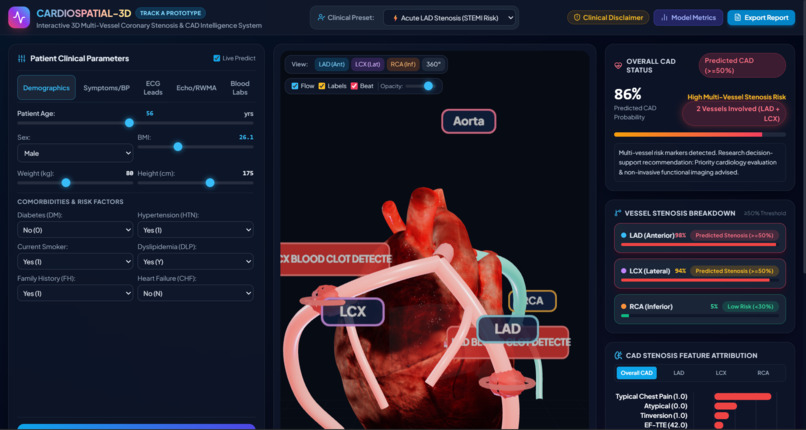Viewport: 806px width, 430px height.
Task: Switch to the Blood Labs tab
Action: [240, 88]
